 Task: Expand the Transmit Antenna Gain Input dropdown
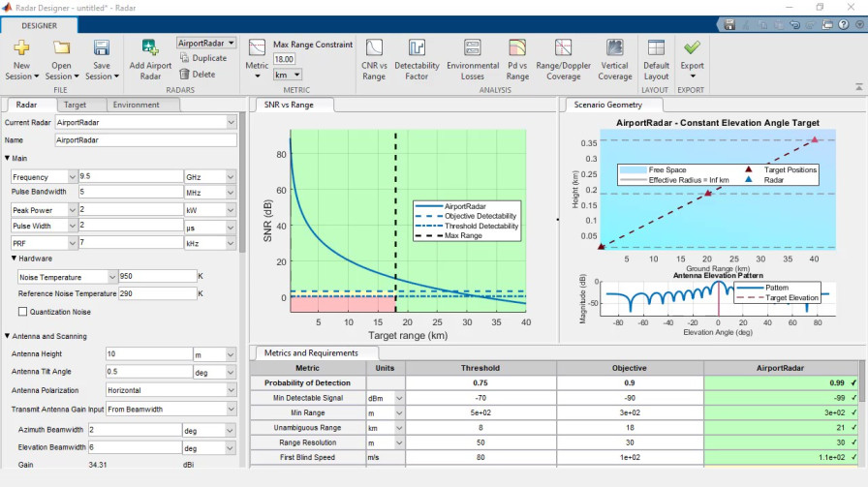230,410
